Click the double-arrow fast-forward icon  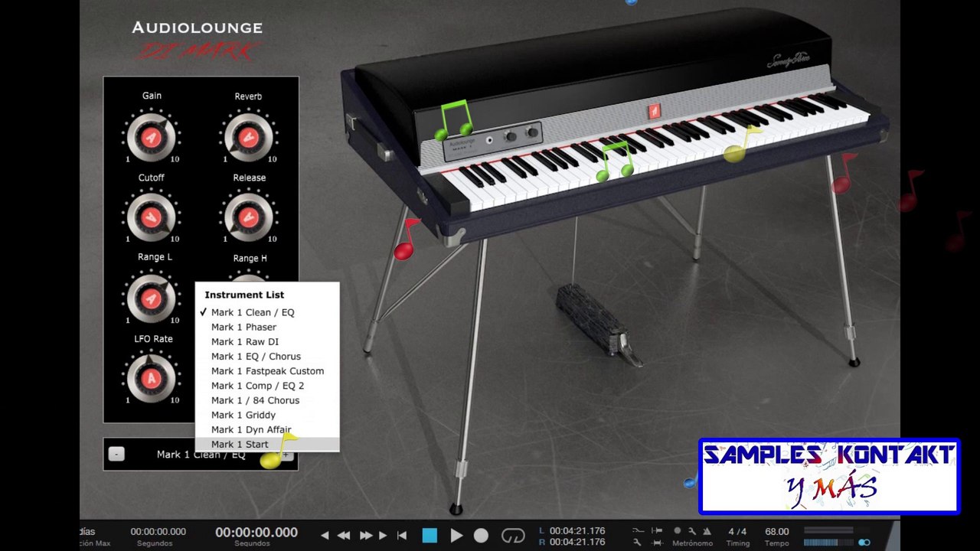(x=366, y=536)
